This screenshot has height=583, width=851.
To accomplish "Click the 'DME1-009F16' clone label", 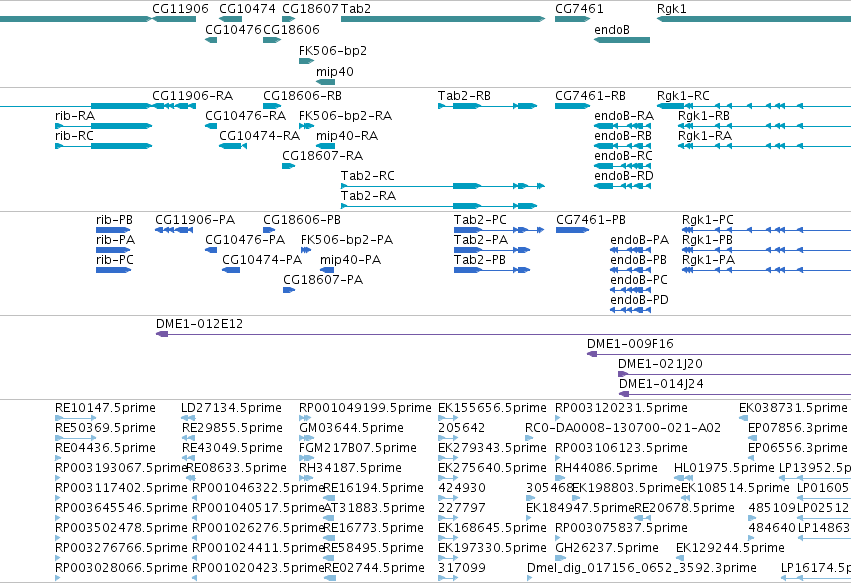I will point(630,344).
